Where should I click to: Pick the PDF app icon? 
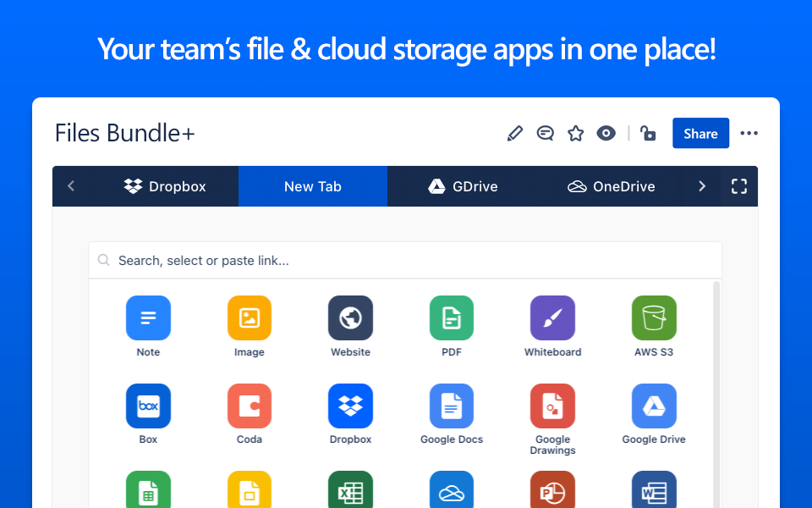452,317
